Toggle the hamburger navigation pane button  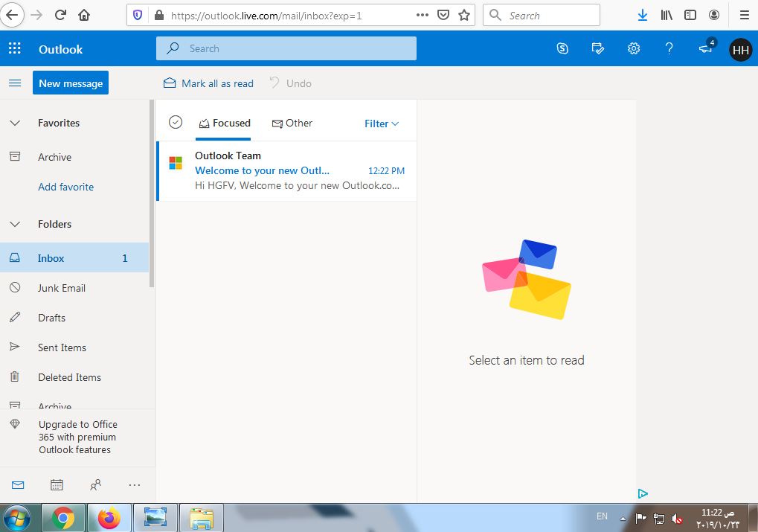tap(15, 83)
